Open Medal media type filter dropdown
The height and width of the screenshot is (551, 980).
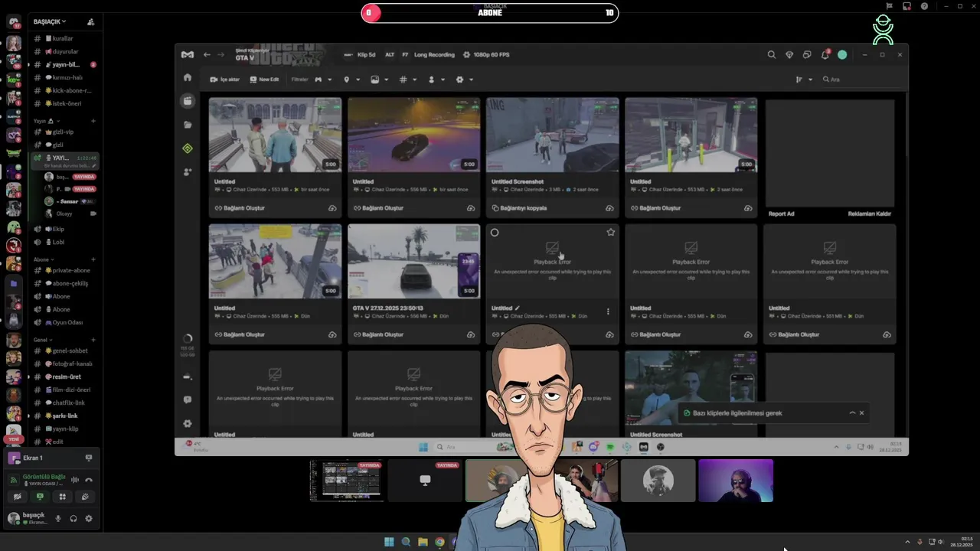coord(379,80)
